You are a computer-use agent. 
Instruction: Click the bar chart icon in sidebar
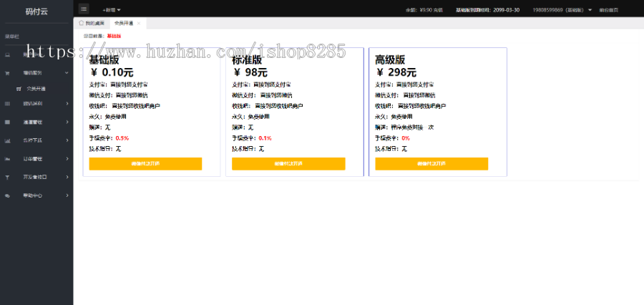(x=7, y=140)
